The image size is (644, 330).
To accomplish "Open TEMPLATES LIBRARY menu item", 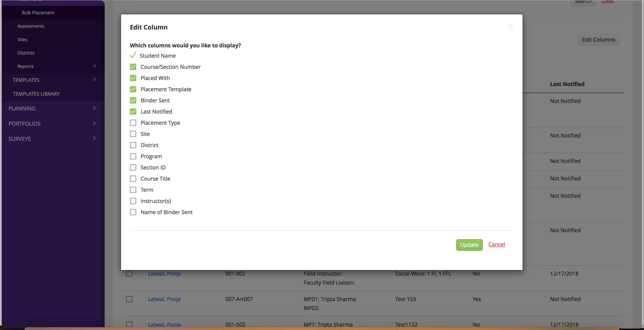I will click(36, 94).
